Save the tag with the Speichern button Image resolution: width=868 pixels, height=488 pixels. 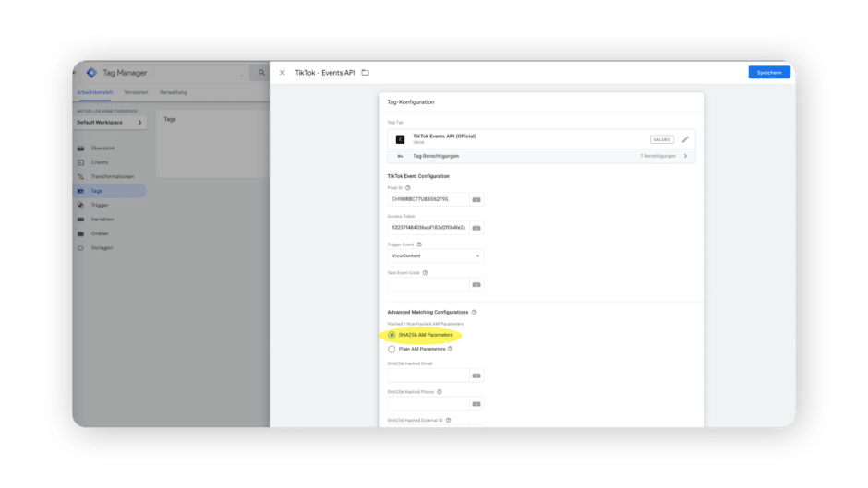click(x=769, y=73)
